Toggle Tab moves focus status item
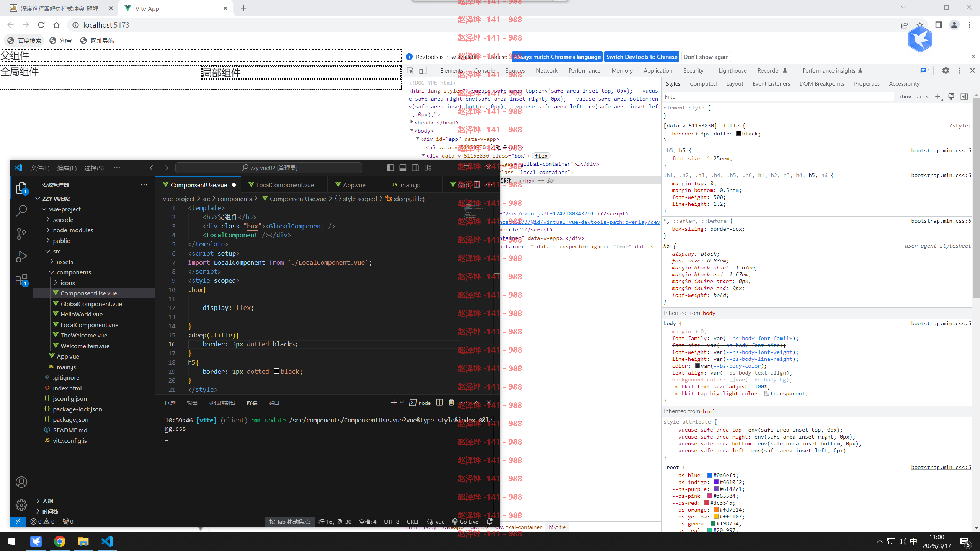This screenshot has width=980, height=551. (289, 522)
